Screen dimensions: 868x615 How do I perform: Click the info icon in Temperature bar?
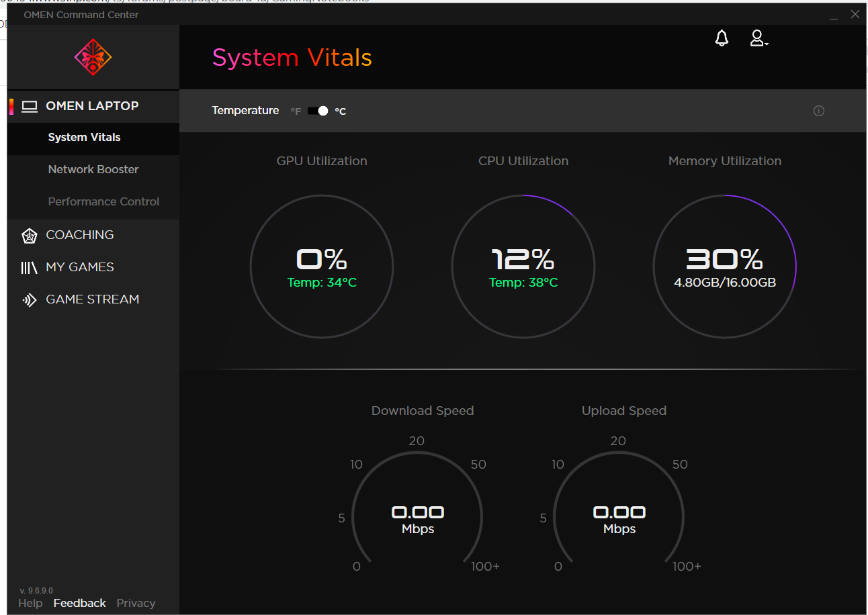[x=818, y=111]
